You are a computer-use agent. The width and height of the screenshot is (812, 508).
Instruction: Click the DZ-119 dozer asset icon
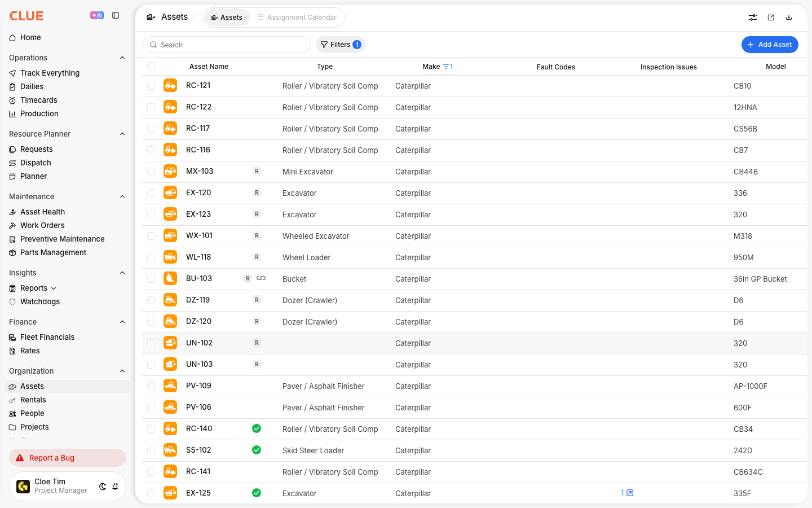pyautogui.click(x=170, y=300)
